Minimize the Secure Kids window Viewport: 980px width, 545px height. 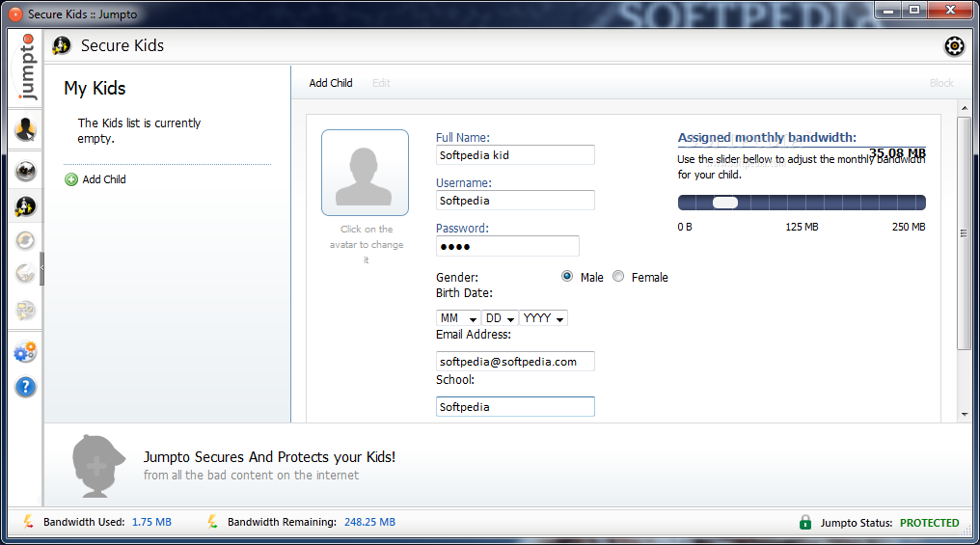click(888, 10)
